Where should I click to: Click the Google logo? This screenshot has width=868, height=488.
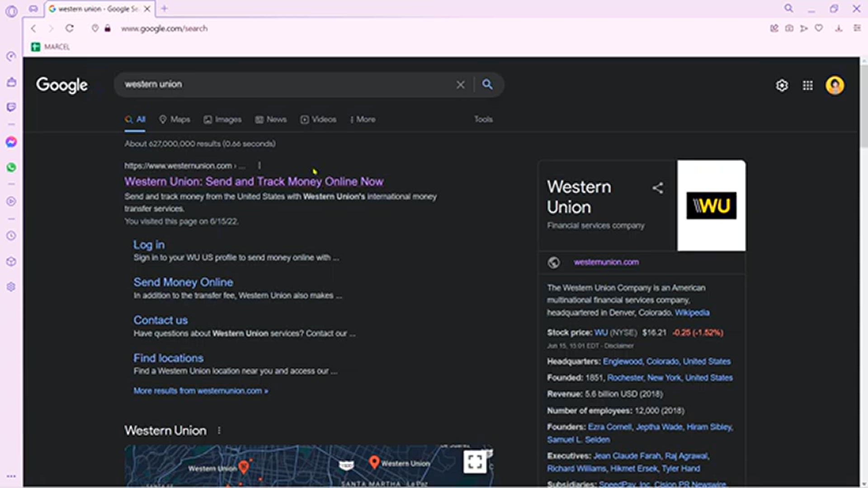(x=62, y=85)
